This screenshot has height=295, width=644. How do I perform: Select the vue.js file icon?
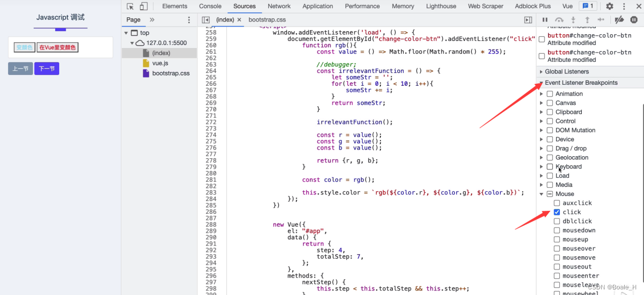146,63
